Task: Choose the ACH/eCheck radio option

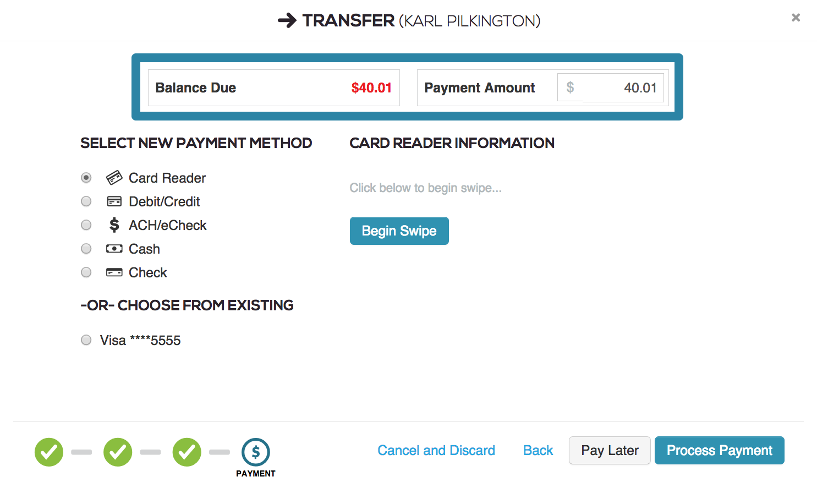Action: (86, 225)
